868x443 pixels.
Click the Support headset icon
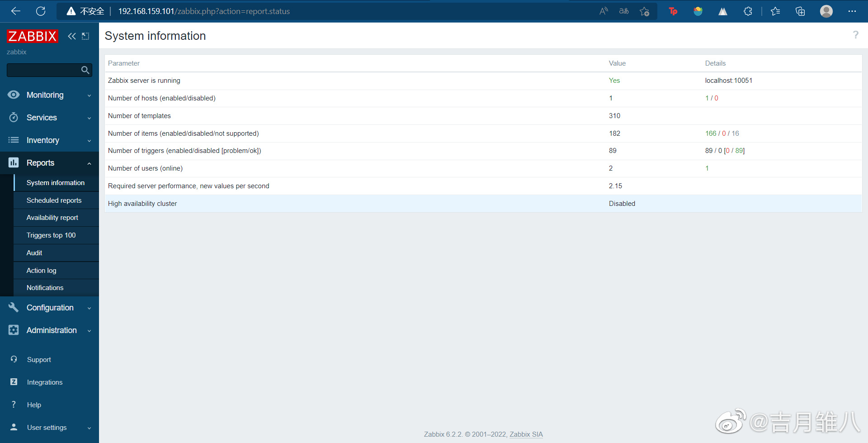click(14, 359)
